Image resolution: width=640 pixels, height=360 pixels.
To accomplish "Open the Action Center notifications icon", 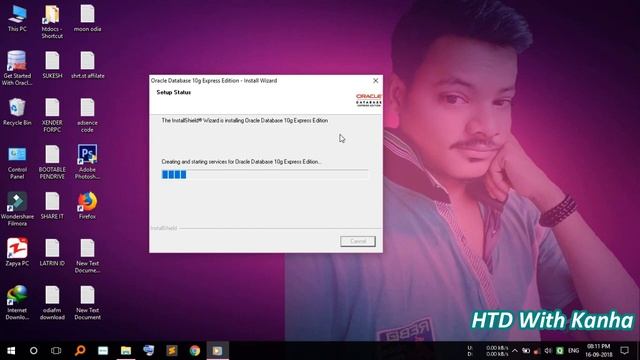I will (x=624, y=351).
